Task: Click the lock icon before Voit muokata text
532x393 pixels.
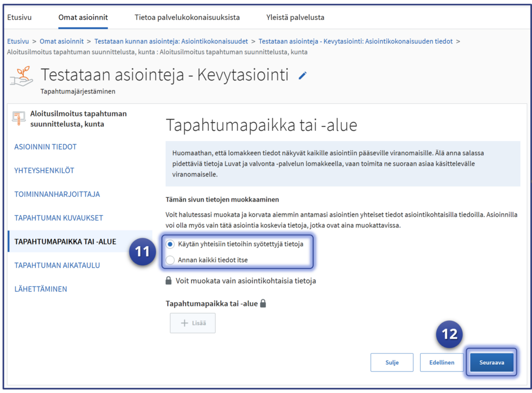Action: (x=168, y=281)
